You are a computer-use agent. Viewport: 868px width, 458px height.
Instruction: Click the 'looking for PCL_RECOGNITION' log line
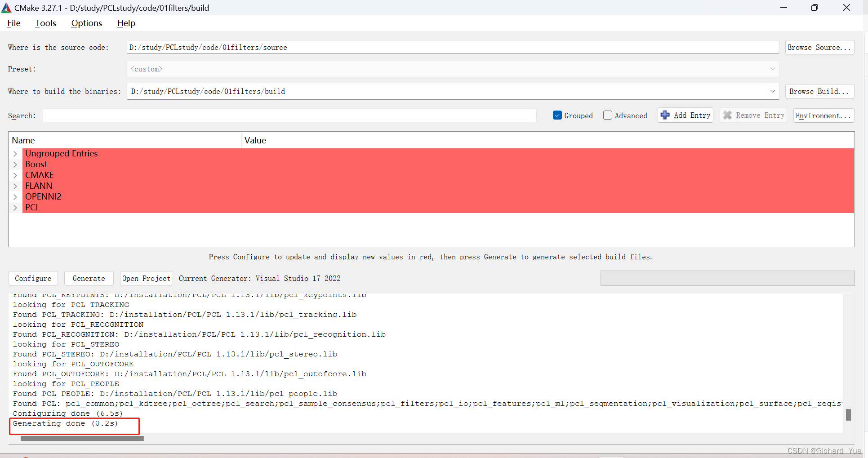click(x=78, y=325)
